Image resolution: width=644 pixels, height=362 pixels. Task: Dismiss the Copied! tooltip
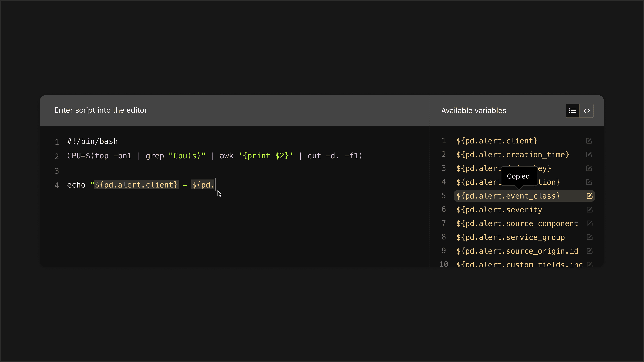520,176
